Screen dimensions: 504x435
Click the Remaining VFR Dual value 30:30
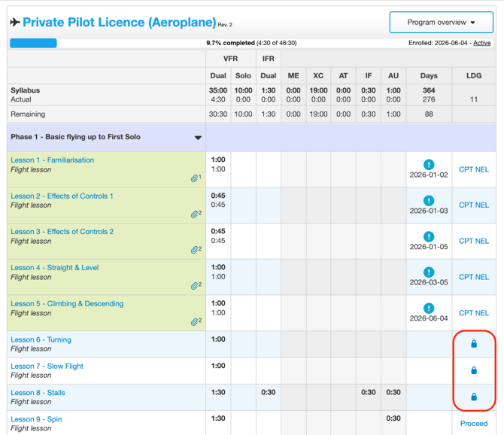(218, 114)
